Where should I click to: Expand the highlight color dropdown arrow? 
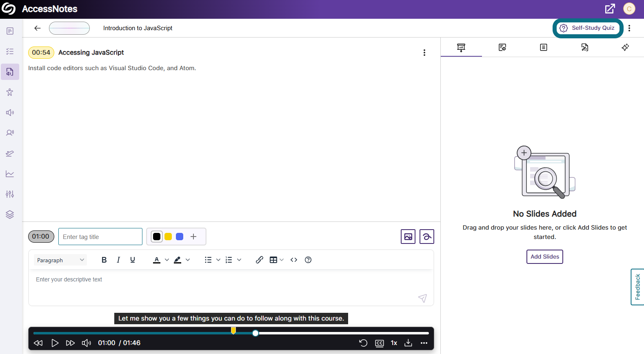click(x=188, y=260)
